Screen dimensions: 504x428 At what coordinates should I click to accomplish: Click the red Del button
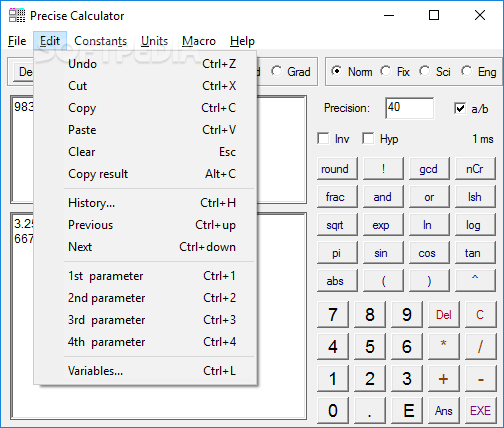click(x=444, y=315)
